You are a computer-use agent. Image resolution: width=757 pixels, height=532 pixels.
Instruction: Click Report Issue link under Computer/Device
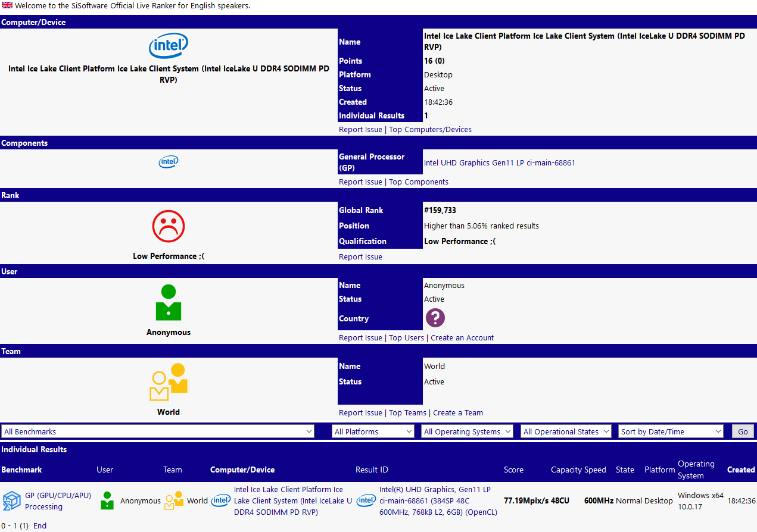360,130
